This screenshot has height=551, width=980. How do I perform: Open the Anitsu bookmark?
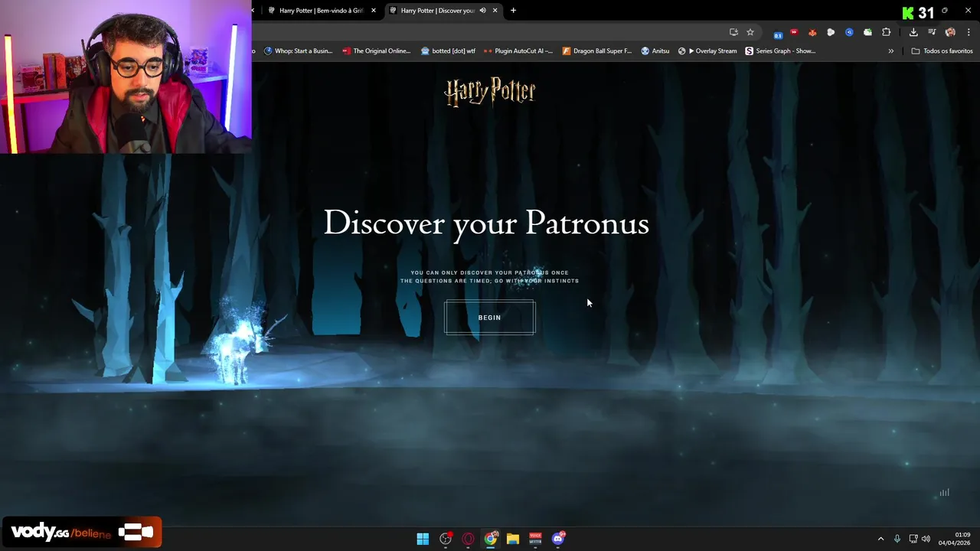point(655,51)
